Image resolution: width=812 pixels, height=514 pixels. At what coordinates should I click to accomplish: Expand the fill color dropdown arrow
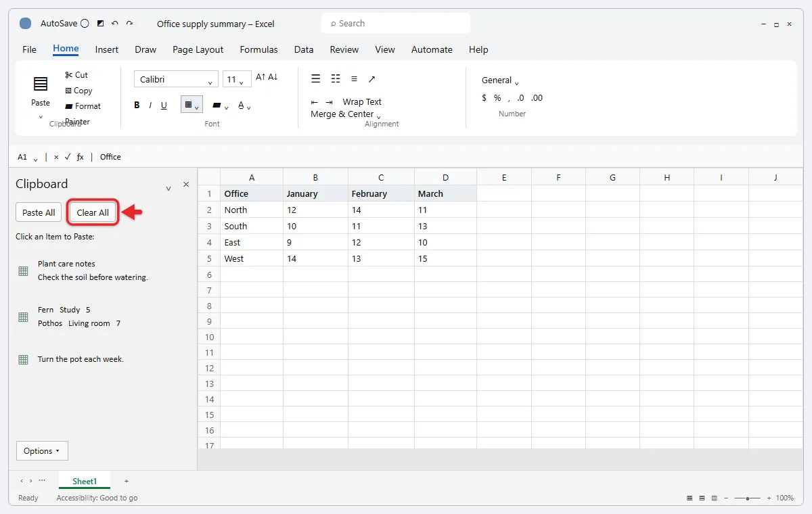(x=227, y=107)
